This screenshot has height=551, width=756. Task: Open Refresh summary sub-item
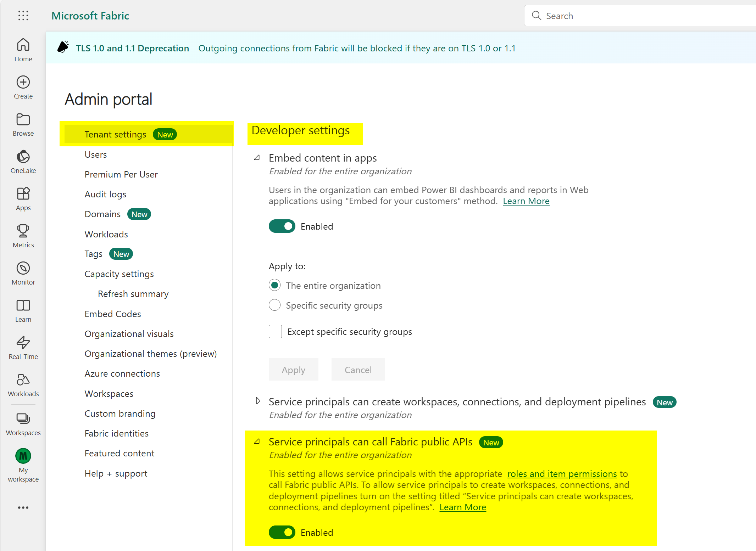pos(133,294)
